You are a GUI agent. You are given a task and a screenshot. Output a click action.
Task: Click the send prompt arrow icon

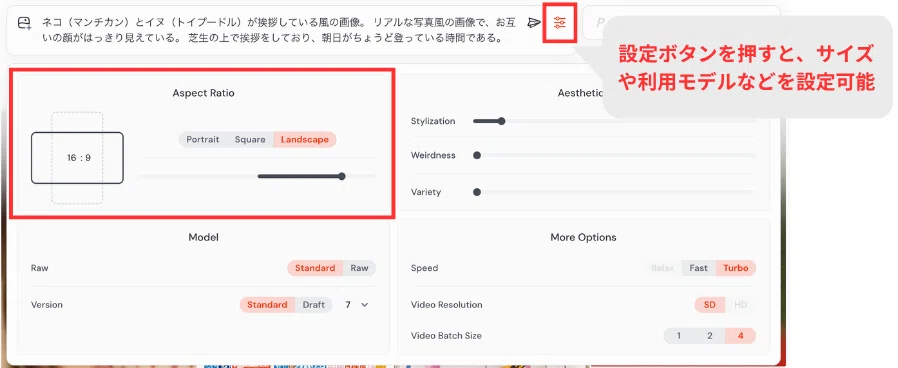tap(534, 22)
